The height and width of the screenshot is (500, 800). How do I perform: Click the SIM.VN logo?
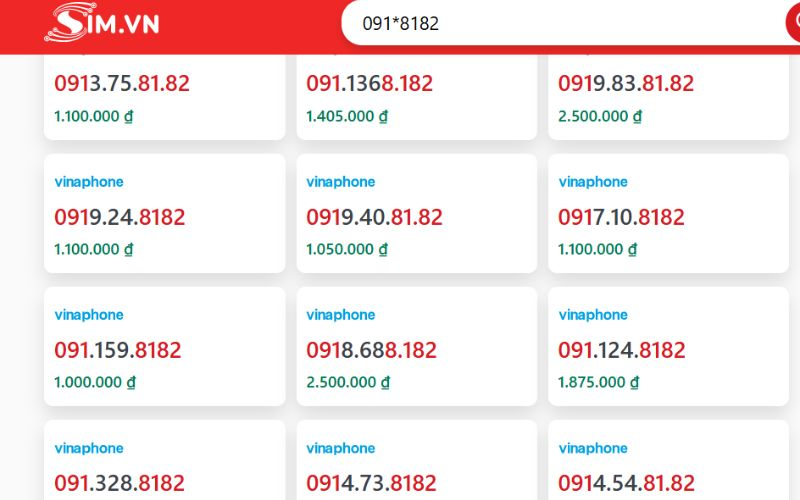[x=102, y=22]
